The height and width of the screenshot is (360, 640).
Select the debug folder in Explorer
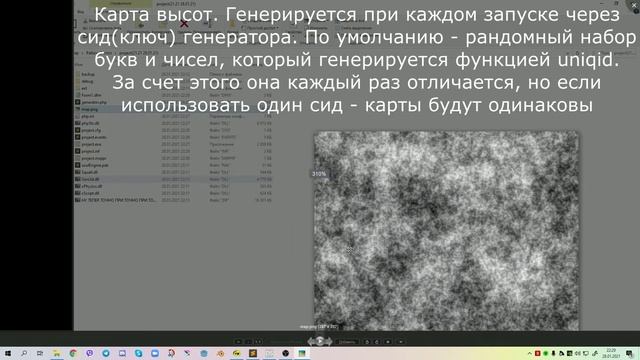tap(87, 81)
